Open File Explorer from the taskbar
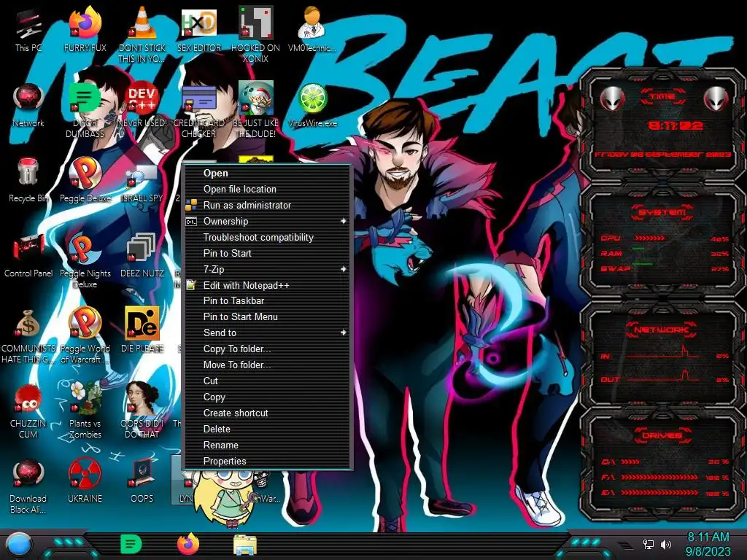747x560 pixels. pos(245,545)
